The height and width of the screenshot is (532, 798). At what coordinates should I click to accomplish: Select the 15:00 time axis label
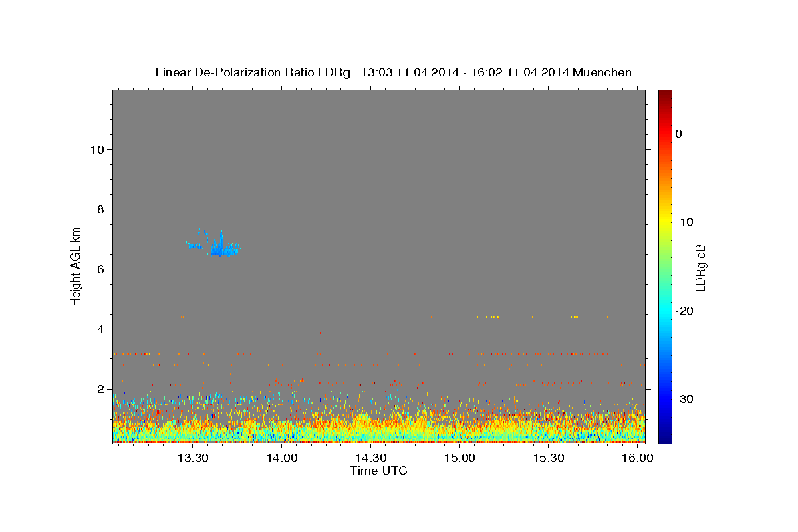pyautogui.click(x=460, y=458)
